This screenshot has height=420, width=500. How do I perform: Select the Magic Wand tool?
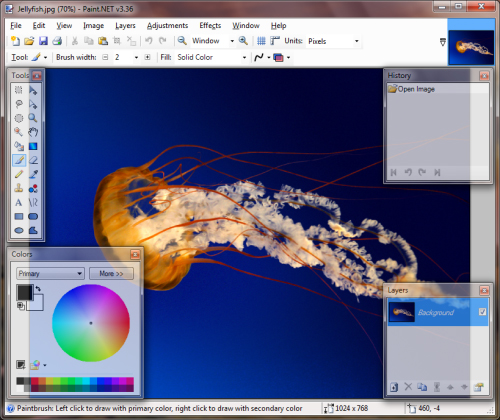pyautogui.click(x=19, y=132)
